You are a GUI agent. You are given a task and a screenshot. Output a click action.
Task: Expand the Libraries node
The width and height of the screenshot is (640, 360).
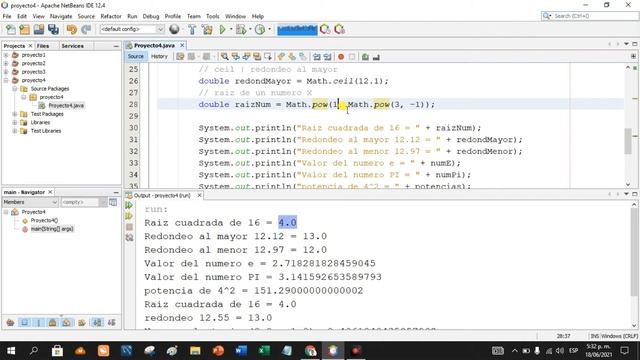(15, 122)
